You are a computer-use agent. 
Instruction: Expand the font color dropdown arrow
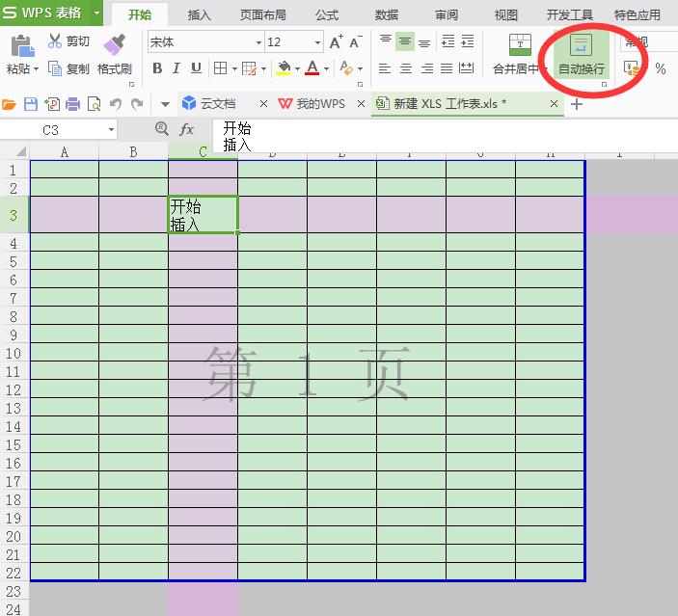click(x=326, y=68)
